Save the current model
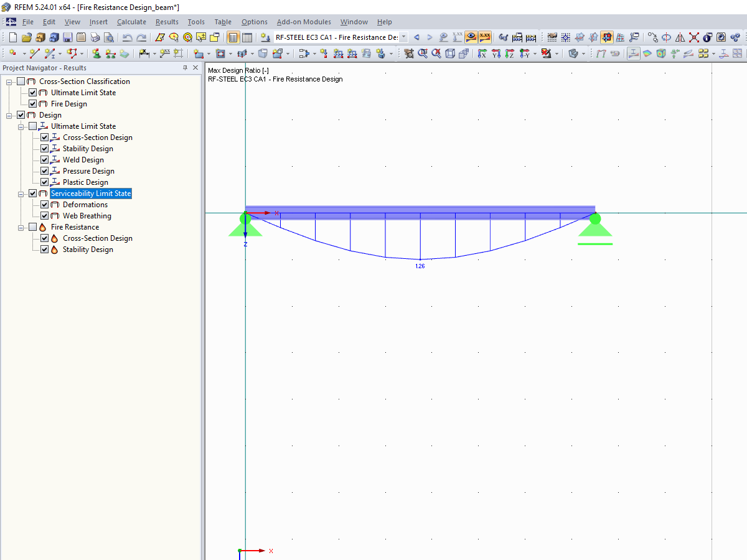 67,37
